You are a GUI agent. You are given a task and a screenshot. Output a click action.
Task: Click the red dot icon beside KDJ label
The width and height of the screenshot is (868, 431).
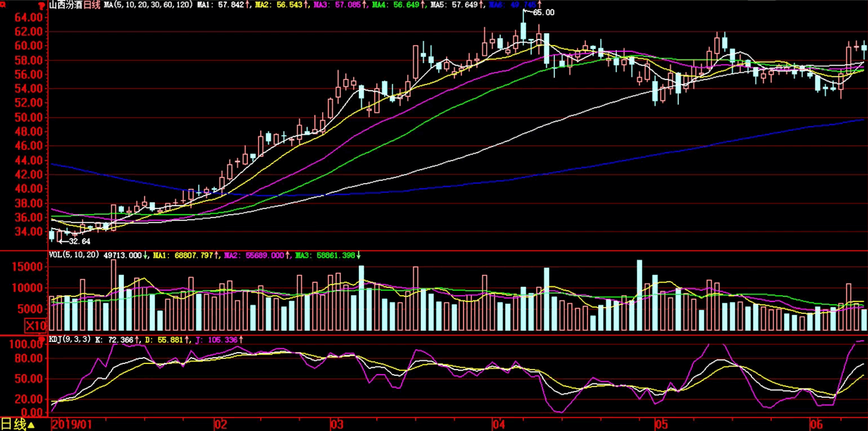pyautogui.click(x=43, y=340)
